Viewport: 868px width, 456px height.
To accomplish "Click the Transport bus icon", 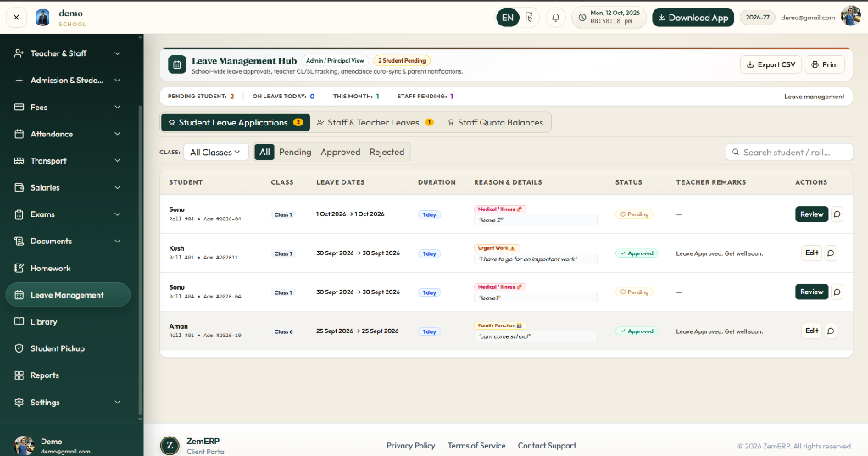I will (19, 161).
